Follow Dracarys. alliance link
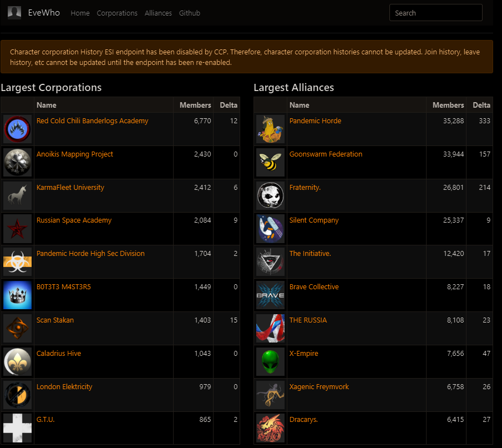 [x=303, y=420]
